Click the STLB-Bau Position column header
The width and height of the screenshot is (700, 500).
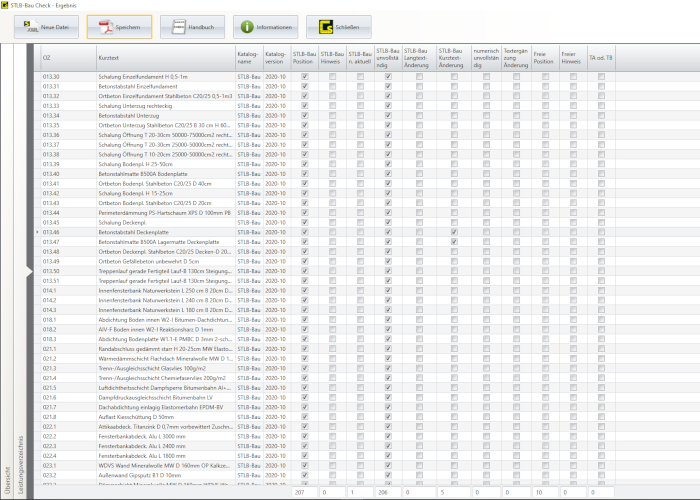point(304,58)
